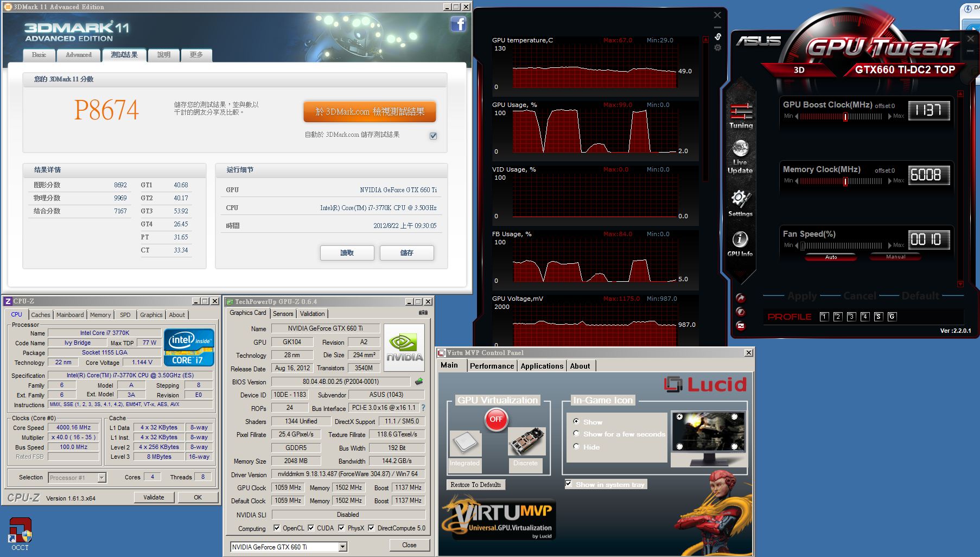980x557 pixels.
Task: Click the Intel Core i7 logo in CPU-Z
Action: pos(189,347)
